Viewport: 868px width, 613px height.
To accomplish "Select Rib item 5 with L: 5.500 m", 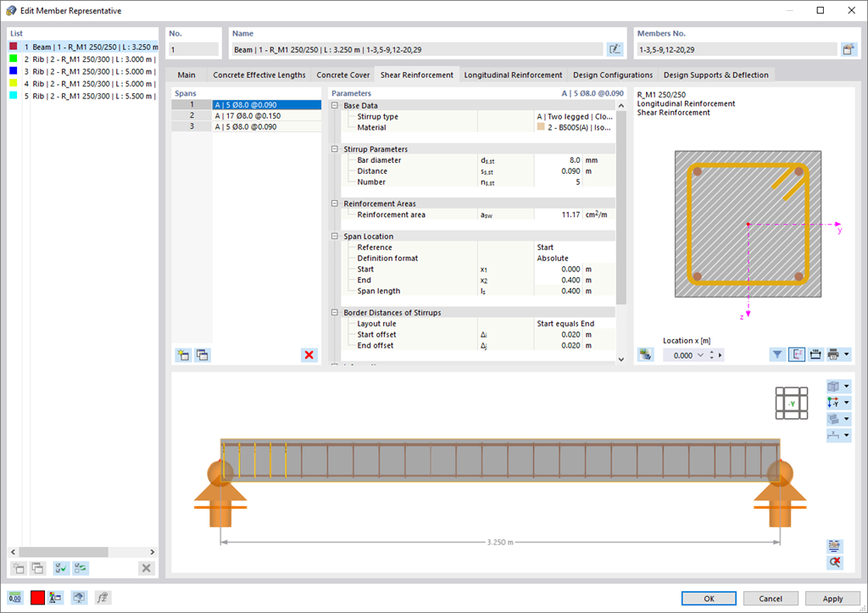I will pyautogui.click(x=90, y=96).
